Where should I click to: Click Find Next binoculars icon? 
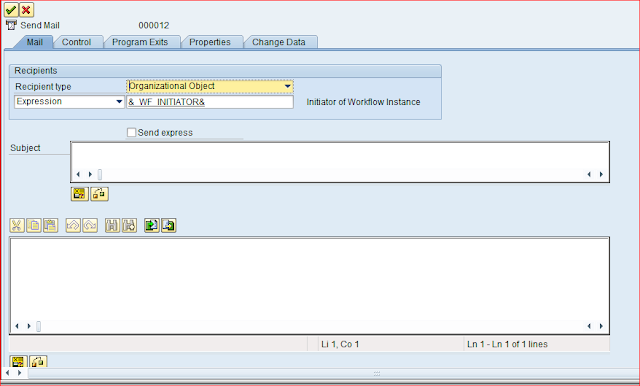coord(129,225)
